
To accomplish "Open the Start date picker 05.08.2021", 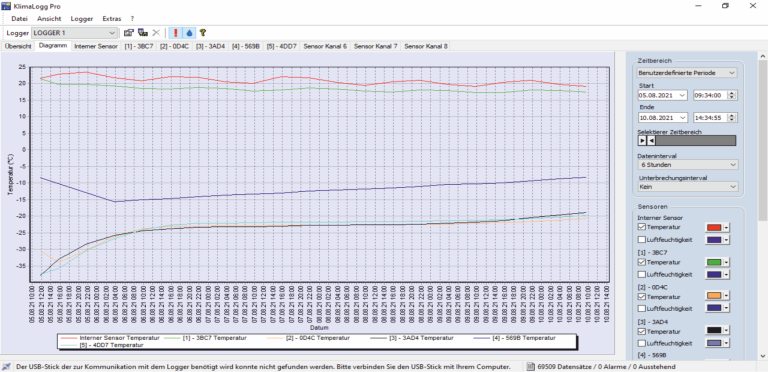I will tap(662, 95).
